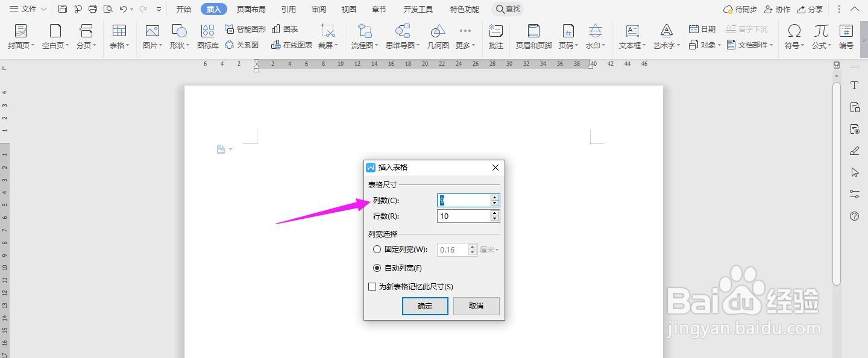Viewport: 868px width, 358px height.
Task: Switch to the 页面布局 ribbon tab
Action: coord(251,8)
